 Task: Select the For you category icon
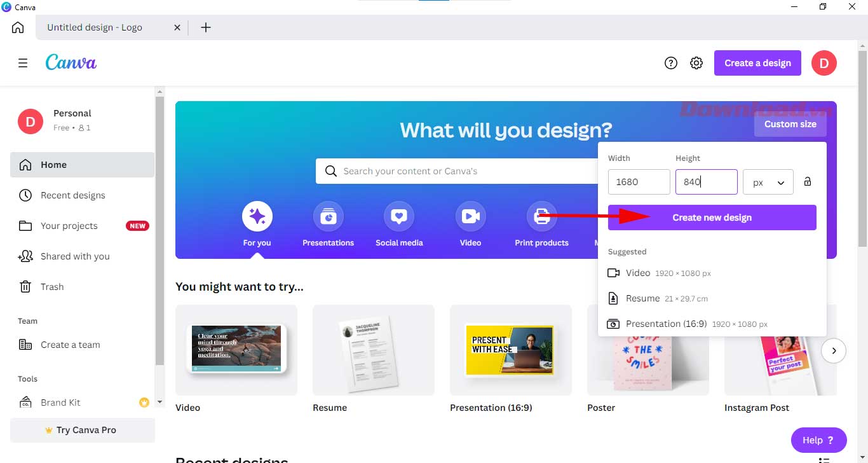coord(257,217)
